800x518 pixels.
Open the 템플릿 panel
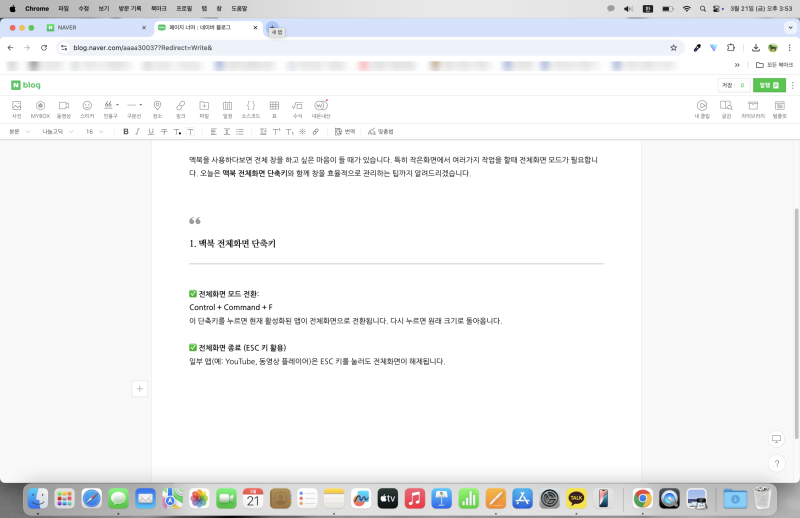[780, 109]
